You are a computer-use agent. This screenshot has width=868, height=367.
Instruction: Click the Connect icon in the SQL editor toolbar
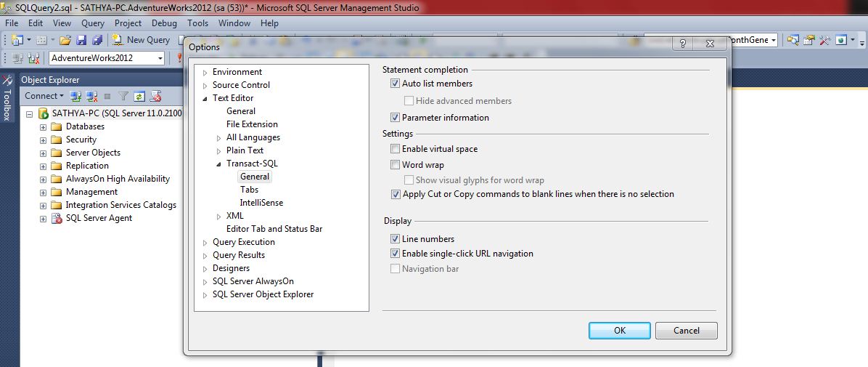click(17, 58)
